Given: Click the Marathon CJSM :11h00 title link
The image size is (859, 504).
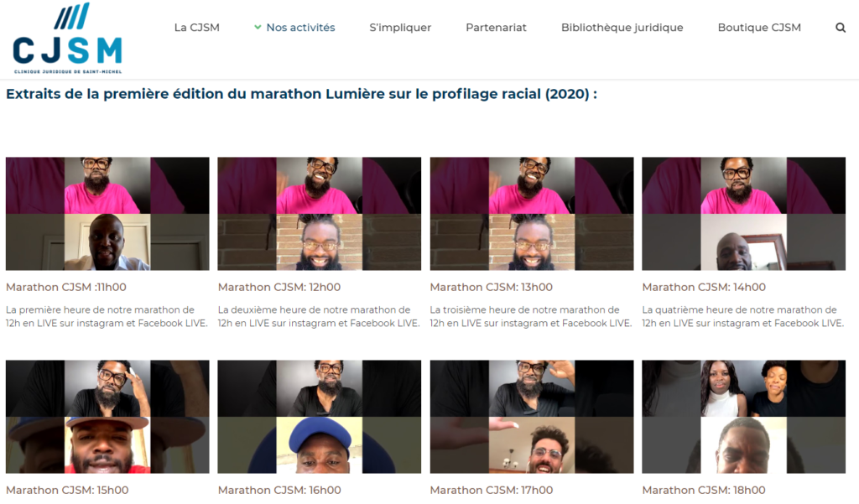Looking at the screenshot, I should 66,287.
